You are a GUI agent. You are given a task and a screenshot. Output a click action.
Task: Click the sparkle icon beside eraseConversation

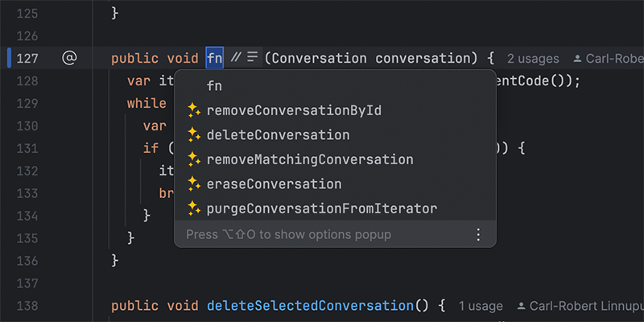[193, 184]
